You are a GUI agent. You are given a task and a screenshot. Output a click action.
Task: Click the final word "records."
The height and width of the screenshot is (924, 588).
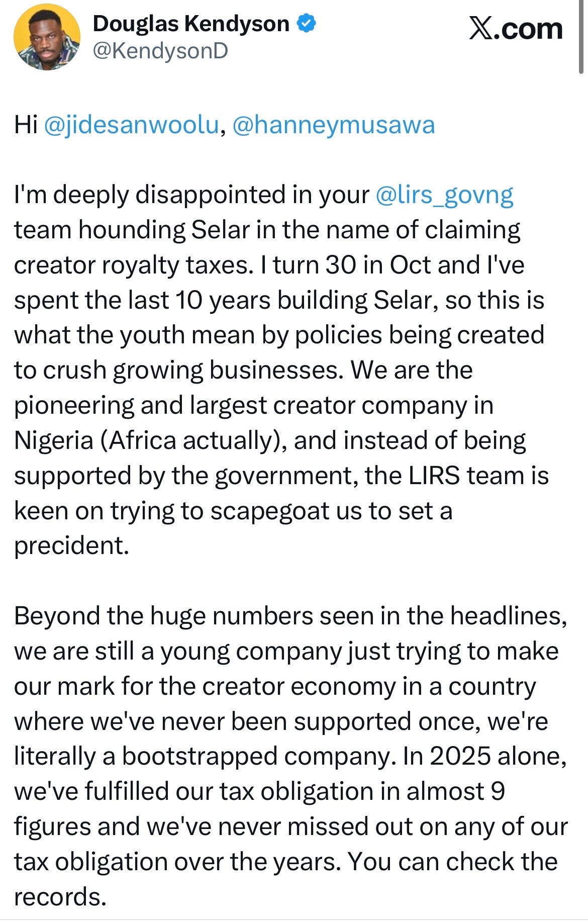(x=60, y=897)
